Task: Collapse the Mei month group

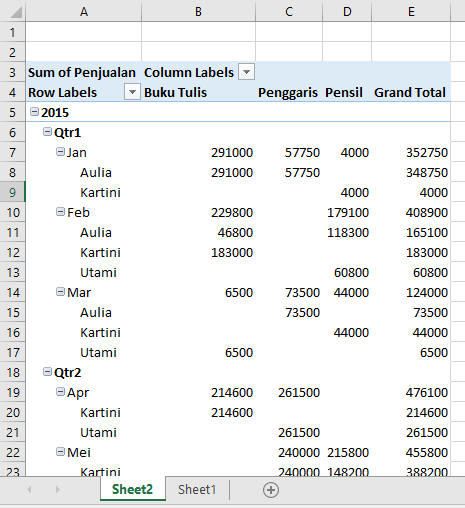Action: pyautogui.click(x=60, y=452)
